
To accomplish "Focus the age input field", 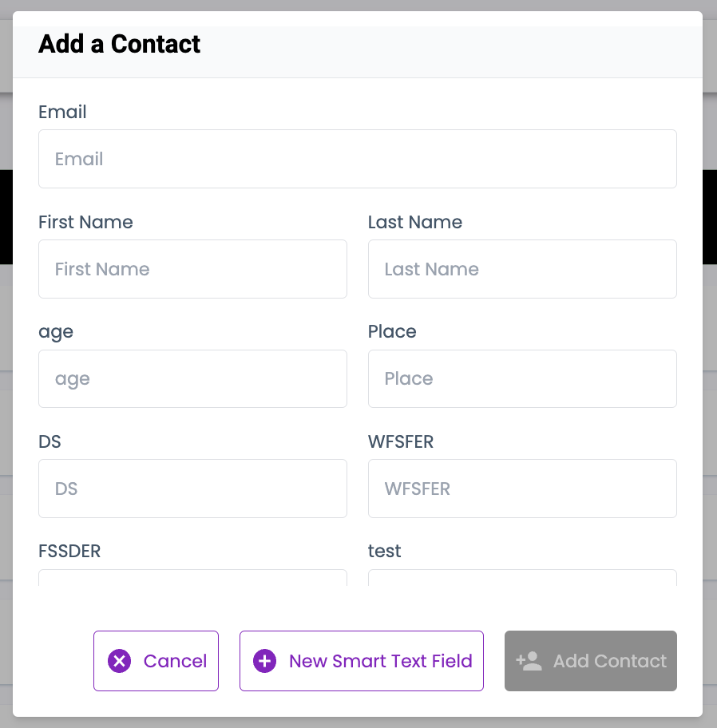I will (x=192, y=378).
